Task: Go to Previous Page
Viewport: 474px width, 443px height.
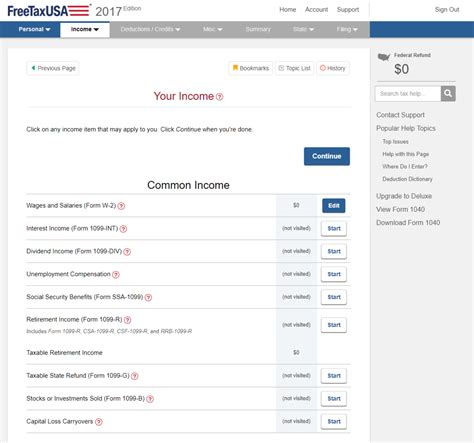Action: (53, 68)
